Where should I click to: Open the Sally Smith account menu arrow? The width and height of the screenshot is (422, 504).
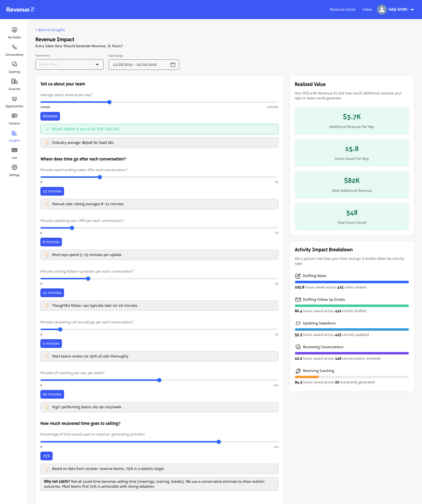[412, 10]
